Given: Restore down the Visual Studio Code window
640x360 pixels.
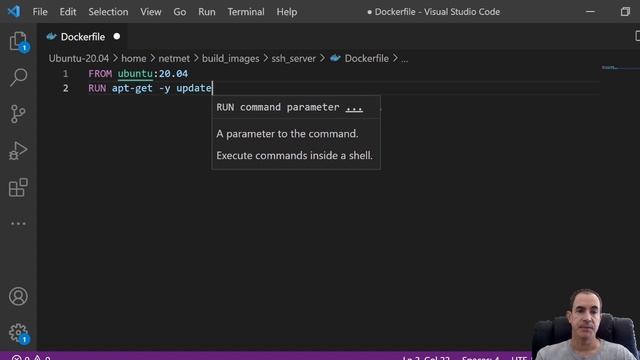Looking at the screenshot, I should click(x=625, y=12).
